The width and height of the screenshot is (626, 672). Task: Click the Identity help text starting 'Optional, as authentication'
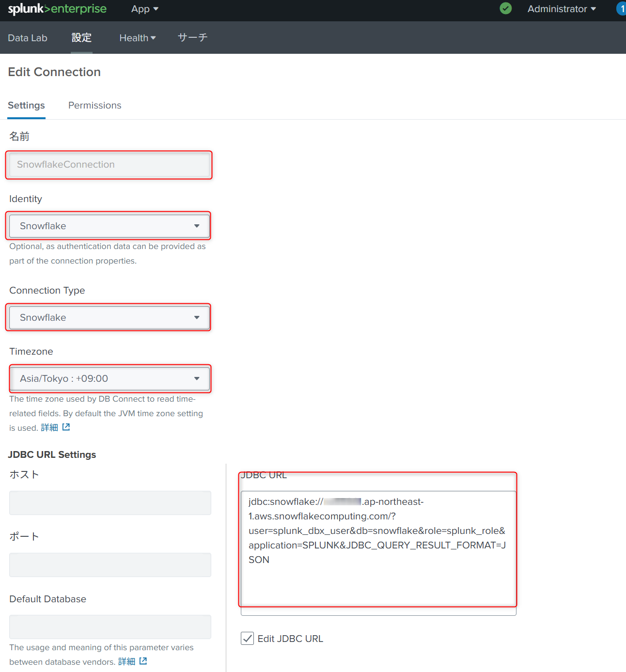point(108,253)
